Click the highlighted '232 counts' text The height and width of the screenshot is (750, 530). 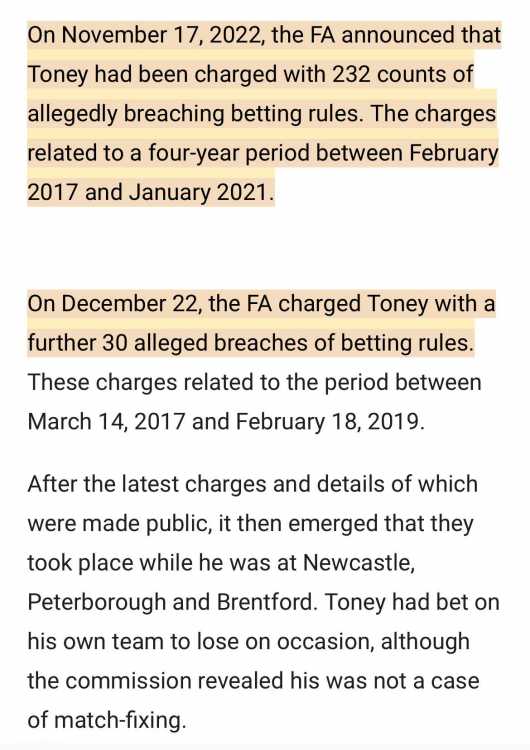[x=387, y=75]
